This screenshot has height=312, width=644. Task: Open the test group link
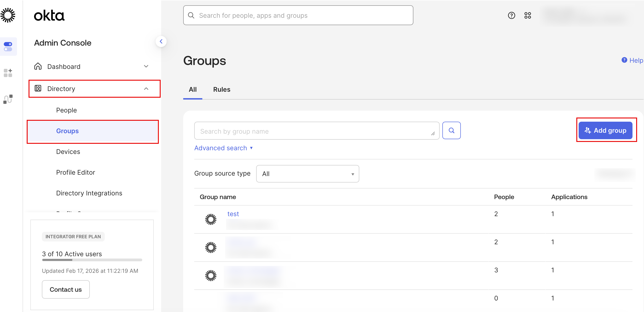(233, 214)
